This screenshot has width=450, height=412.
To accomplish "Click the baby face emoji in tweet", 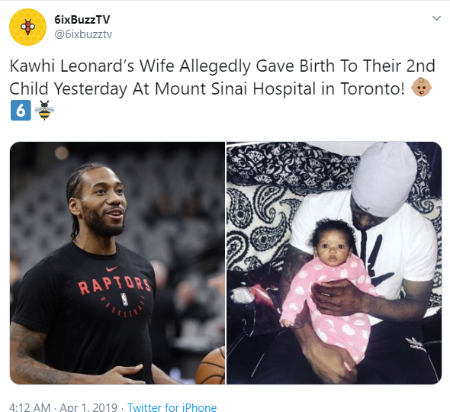I will tap(421, 87).
